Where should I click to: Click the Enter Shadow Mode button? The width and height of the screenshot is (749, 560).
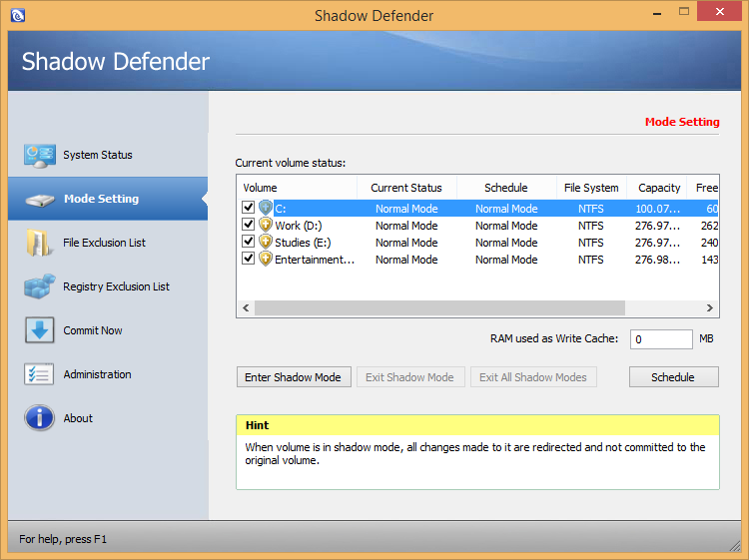294,377
